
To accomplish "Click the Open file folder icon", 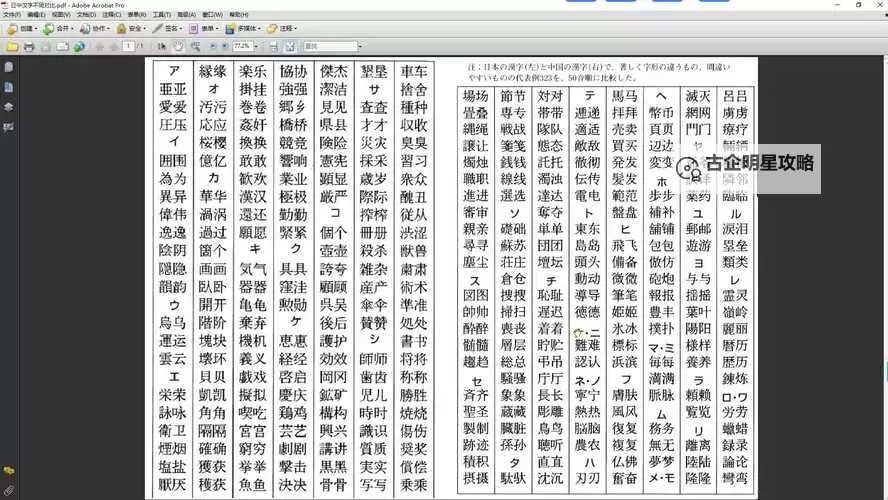I will click(x=12, y=46).
